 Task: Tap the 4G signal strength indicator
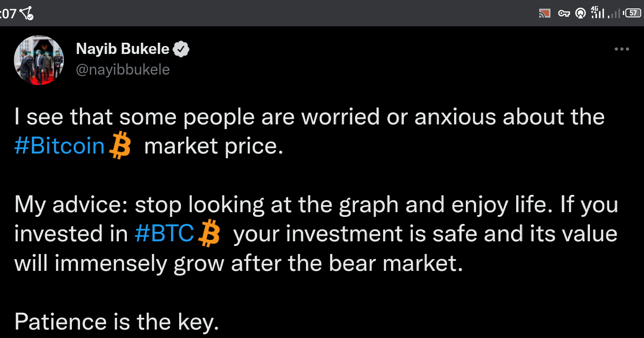[x=597, y=13]
